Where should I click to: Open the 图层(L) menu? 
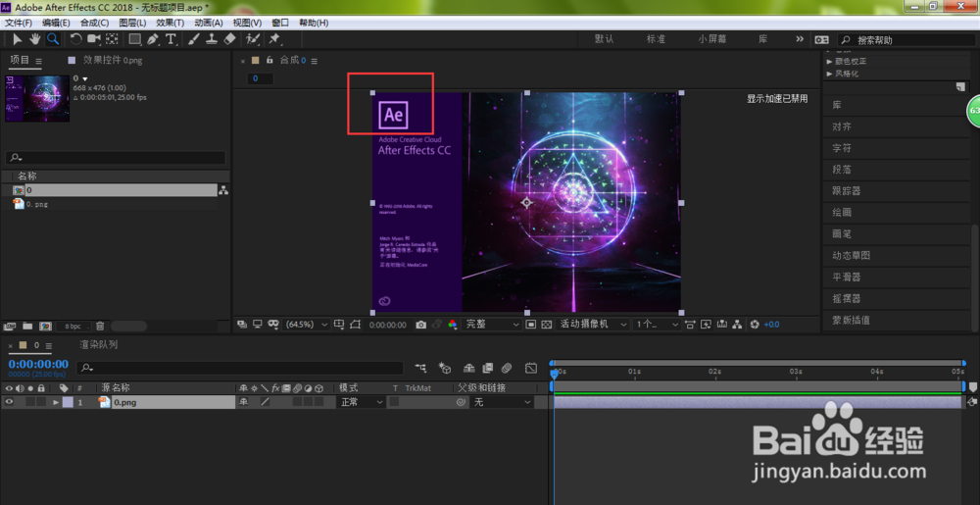[x=132, y=23]
